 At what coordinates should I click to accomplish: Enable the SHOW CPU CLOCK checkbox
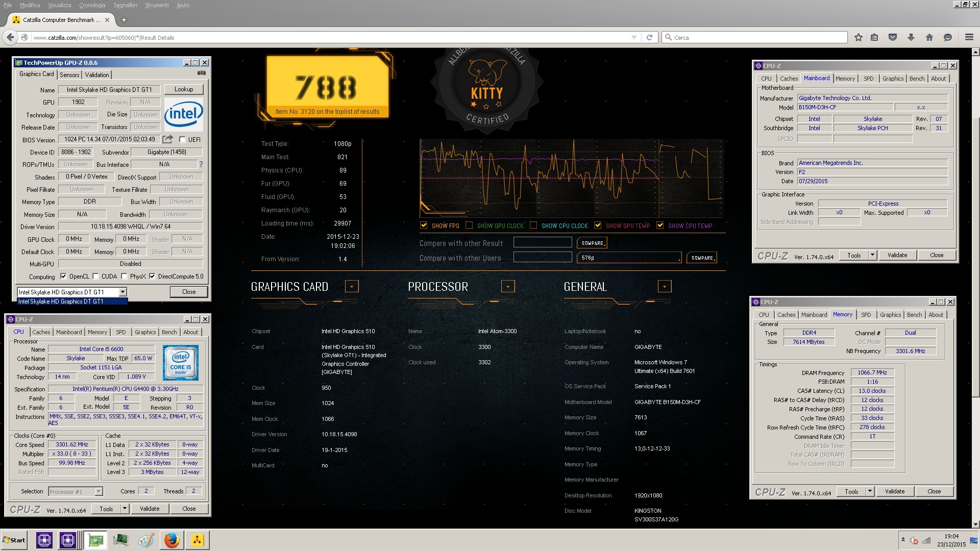coord(533,226)
